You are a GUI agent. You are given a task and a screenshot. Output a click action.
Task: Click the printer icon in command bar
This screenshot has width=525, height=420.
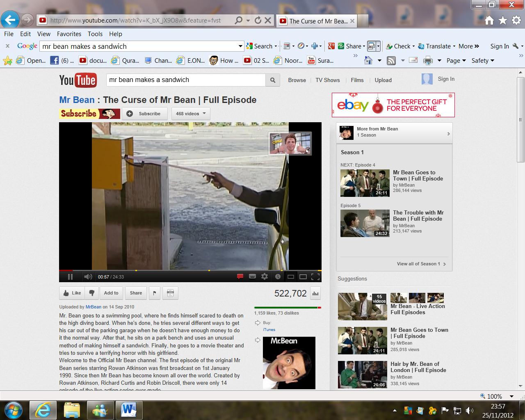tap(428, 61)
